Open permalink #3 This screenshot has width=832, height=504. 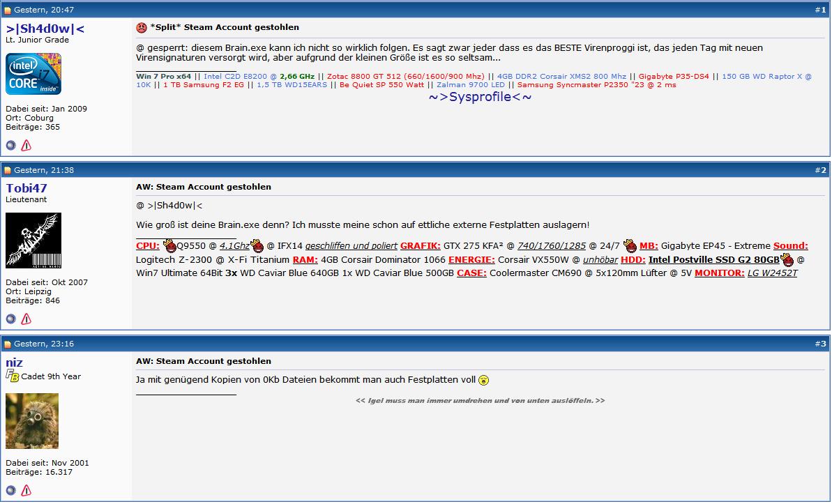pos(820,344)
